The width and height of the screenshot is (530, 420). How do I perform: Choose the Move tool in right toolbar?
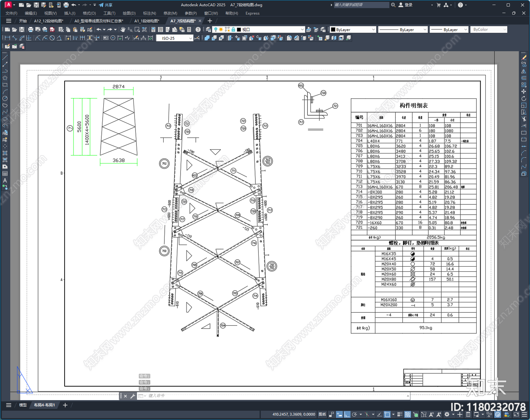click(x=524, y=91)
